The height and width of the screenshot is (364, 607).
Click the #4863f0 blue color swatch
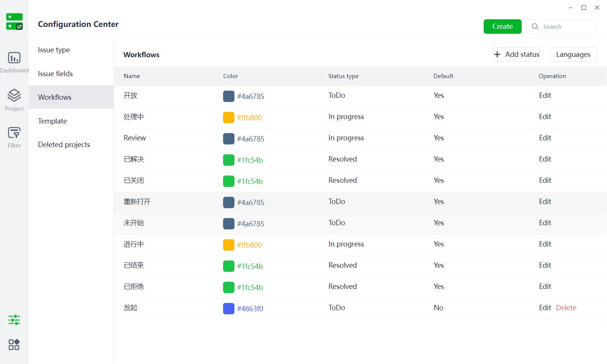tap(229, 309)
